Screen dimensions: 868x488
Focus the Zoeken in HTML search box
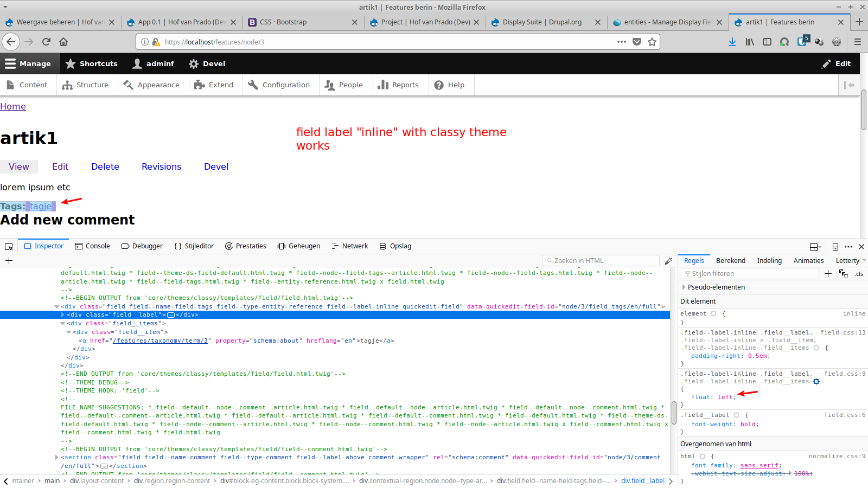coord(601,261)
